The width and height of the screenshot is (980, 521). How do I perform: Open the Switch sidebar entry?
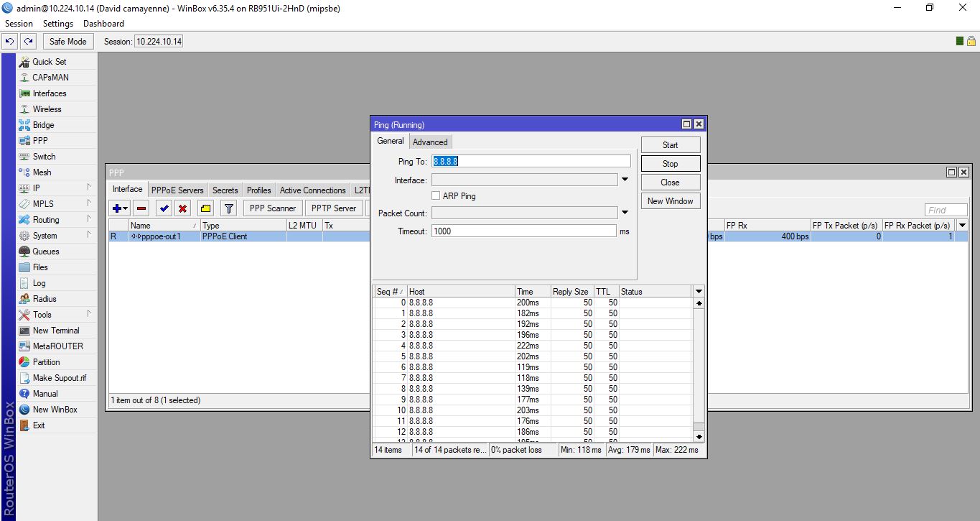[x=44, y=157]
